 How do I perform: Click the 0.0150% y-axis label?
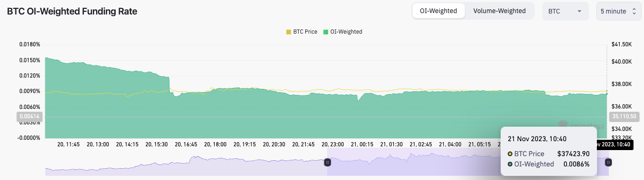tap(30, 60)
